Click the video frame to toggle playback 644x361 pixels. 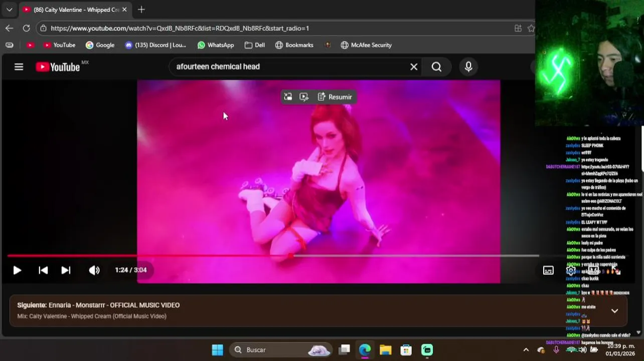318,182
